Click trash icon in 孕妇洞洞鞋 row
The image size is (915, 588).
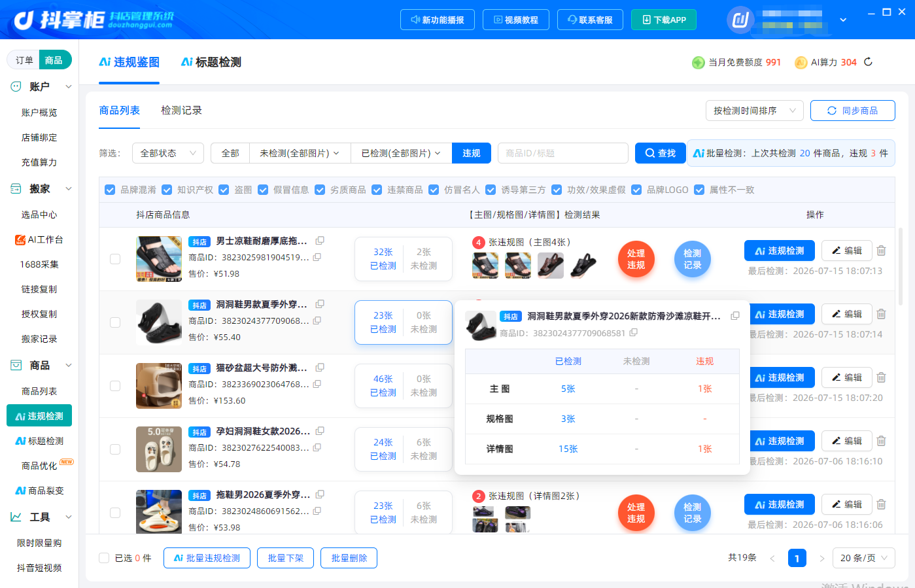(x=881, y=441)
